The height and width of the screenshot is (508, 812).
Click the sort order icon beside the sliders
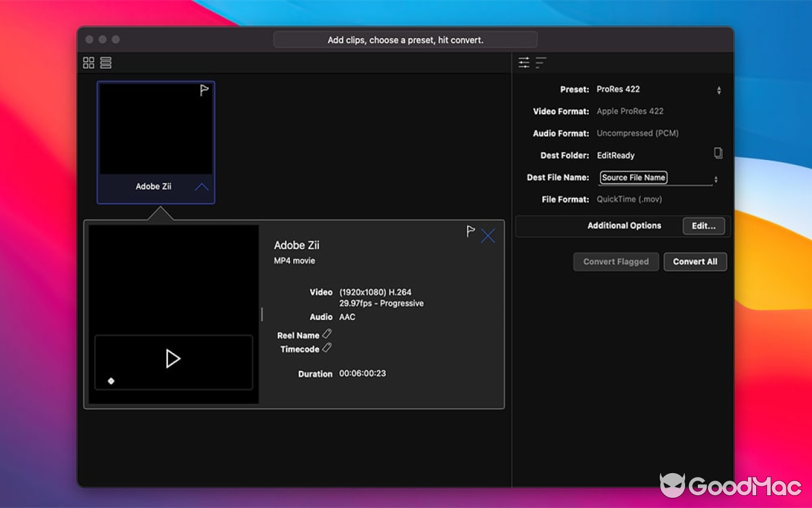point(540,62)
